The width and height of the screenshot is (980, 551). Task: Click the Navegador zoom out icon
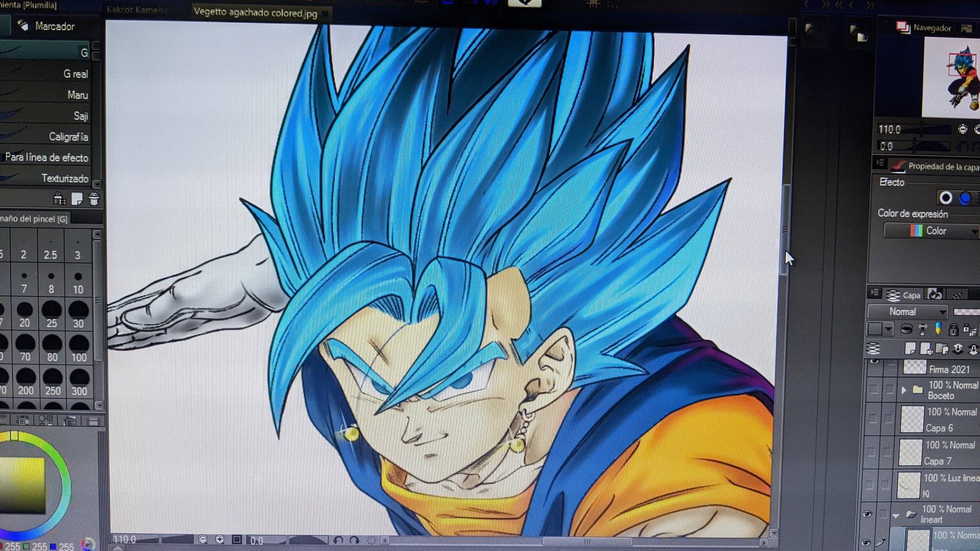click(963, 129)
